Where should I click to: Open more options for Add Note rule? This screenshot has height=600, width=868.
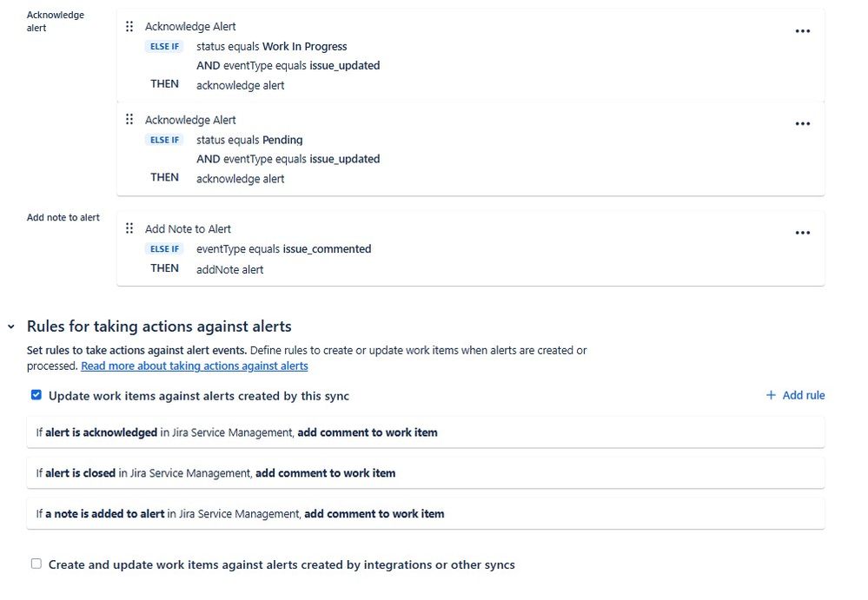coord(802,233)
